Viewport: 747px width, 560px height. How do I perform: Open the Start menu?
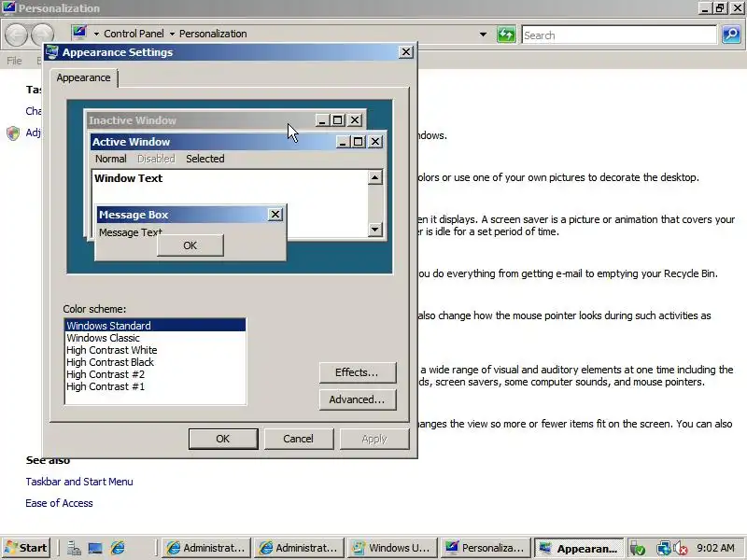click(26, 548)
